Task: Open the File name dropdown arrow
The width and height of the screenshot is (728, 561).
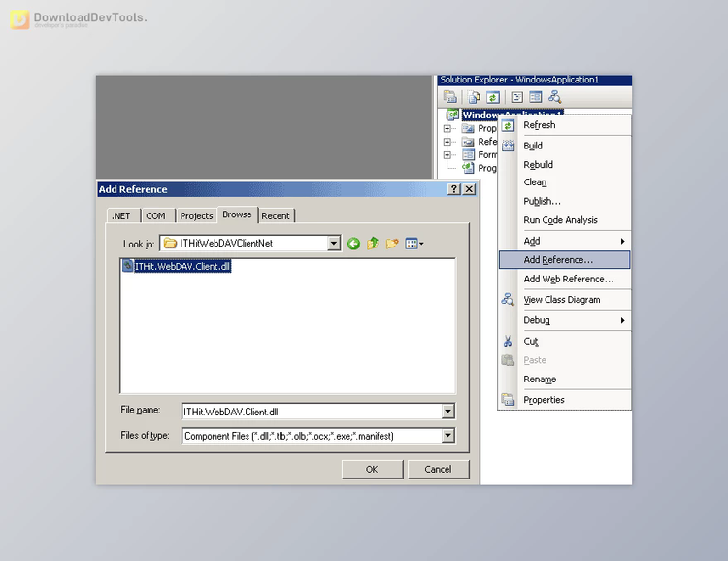Action: click(x=447, y=411)
